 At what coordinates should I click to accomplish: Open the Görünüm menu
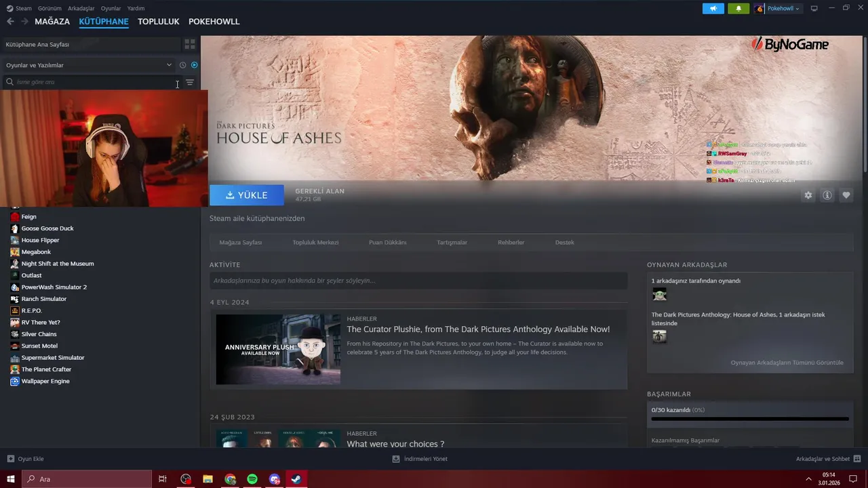pyautogui.click(x=50, y=8)
